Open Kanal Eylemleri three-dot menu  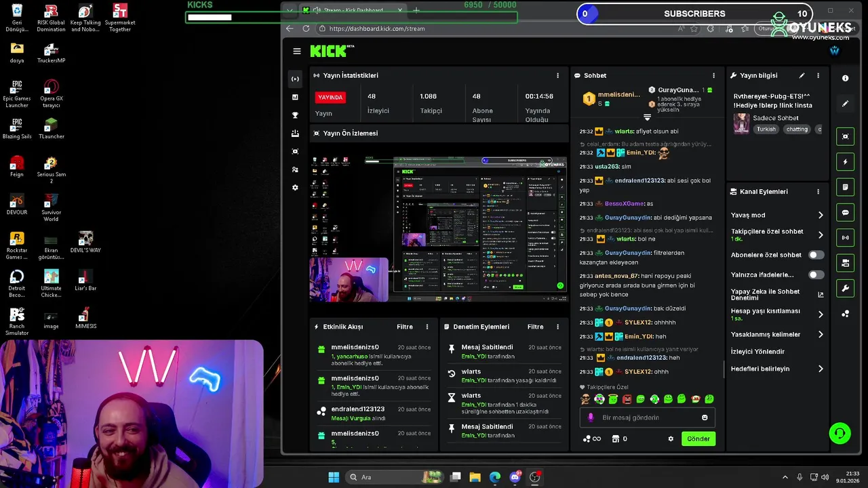(818, 191)
